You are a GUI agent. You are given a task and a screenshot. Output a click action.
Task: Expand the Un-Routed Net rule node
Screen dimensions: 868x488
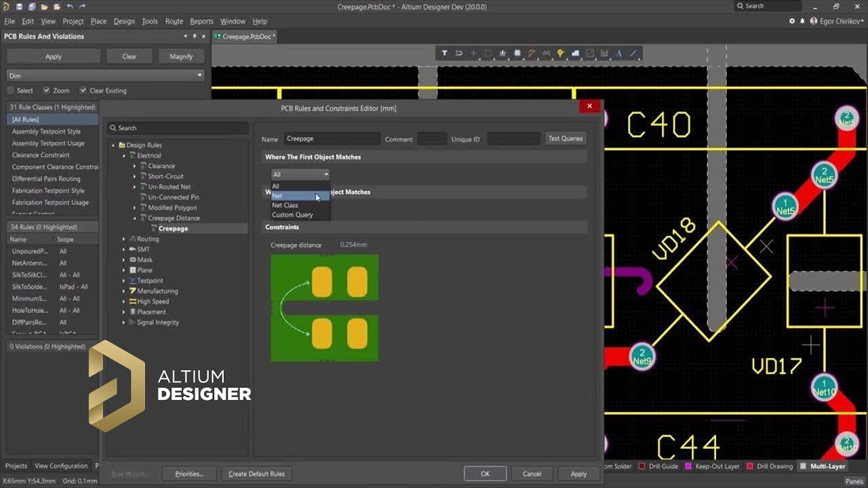[x=135, y=187]
